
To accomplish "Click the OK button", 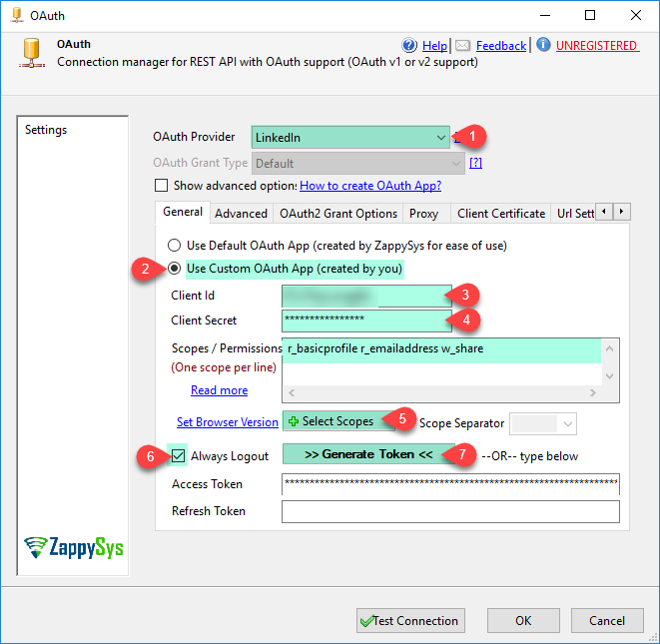I will 523,620.
